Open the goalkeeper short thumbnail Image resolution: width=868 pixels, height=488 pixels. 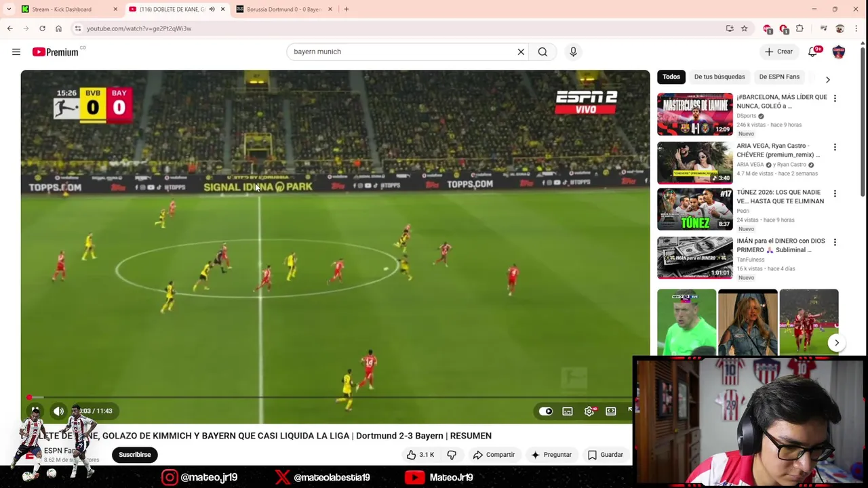point(686,322)
